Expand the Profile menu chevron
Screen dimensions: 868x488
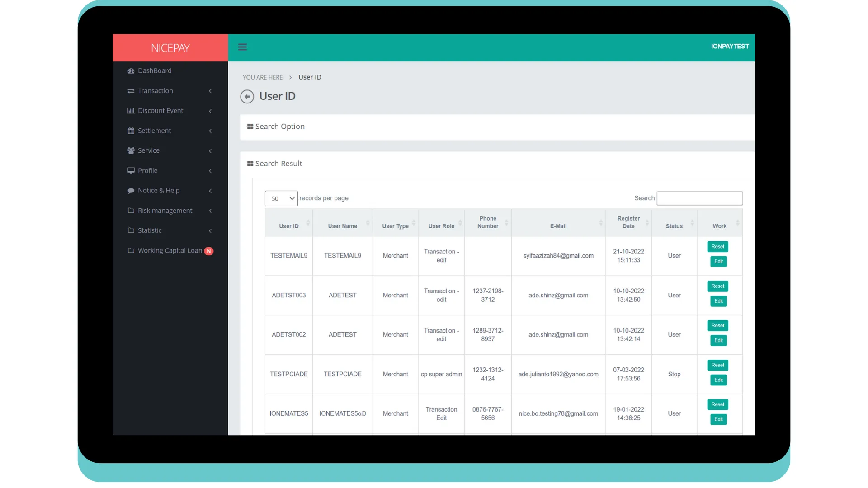click(x=210, y=171)
